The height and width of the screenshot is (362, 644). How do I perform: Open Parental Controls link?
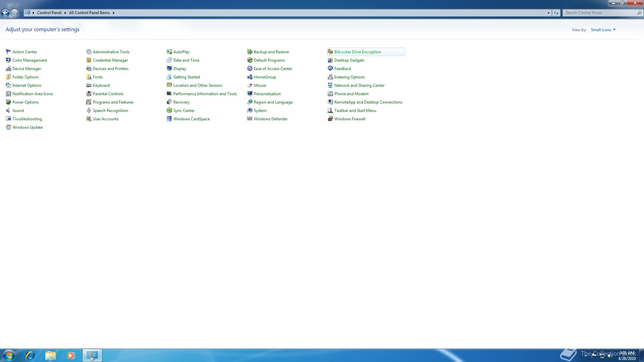pyautogui.click(x=108, y=94)
